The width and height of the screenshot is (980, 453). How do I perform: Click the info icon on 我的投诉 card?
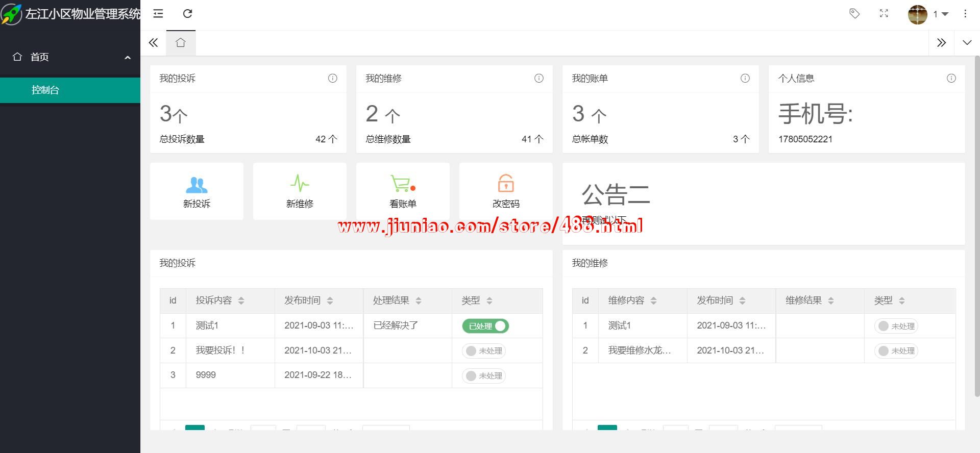[332, 78]
